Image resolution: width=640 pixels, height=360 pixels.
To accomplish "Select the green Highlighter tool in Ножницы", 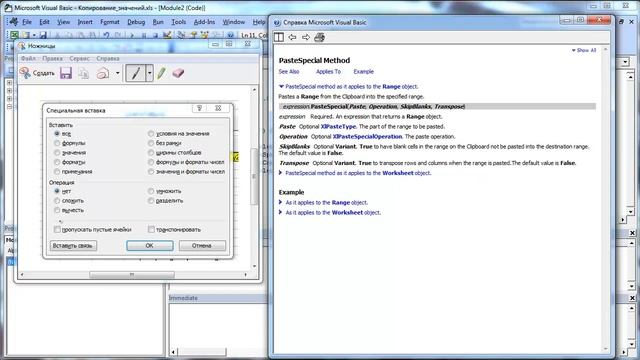I will pos(161,73).
